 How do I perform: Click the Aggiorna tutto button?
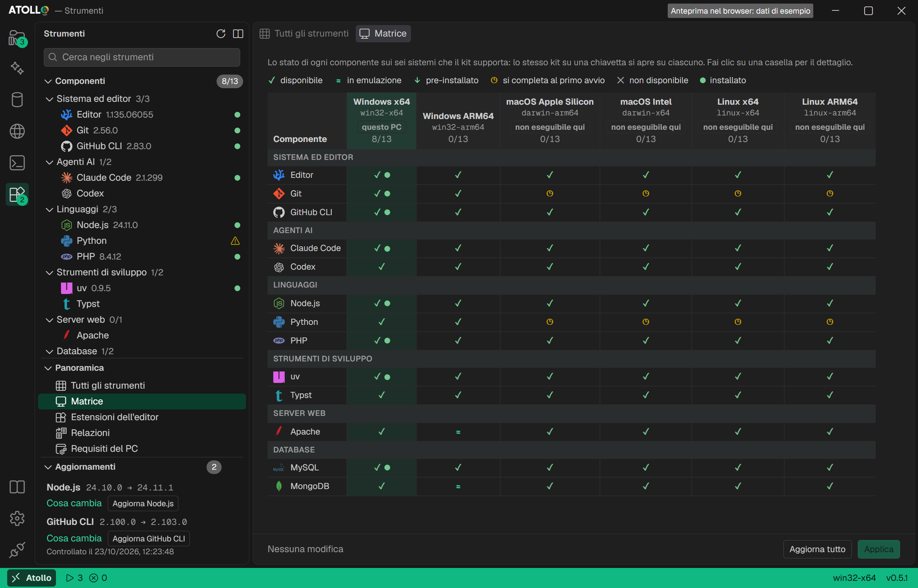pyautogui.click(x=817, y=549)
